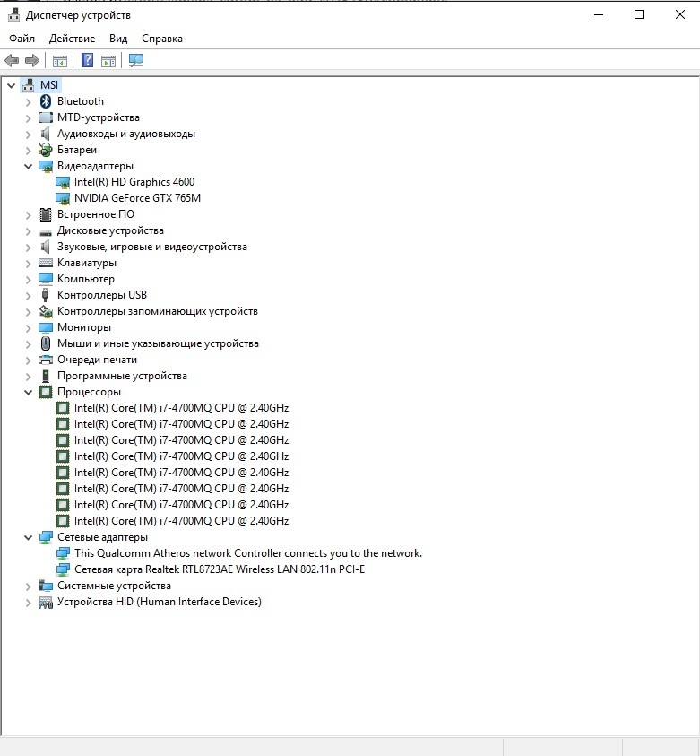Click the NVIDIA GeForce GTX 765M adapter icon
700x756 pixels.
tap(63, 198)
